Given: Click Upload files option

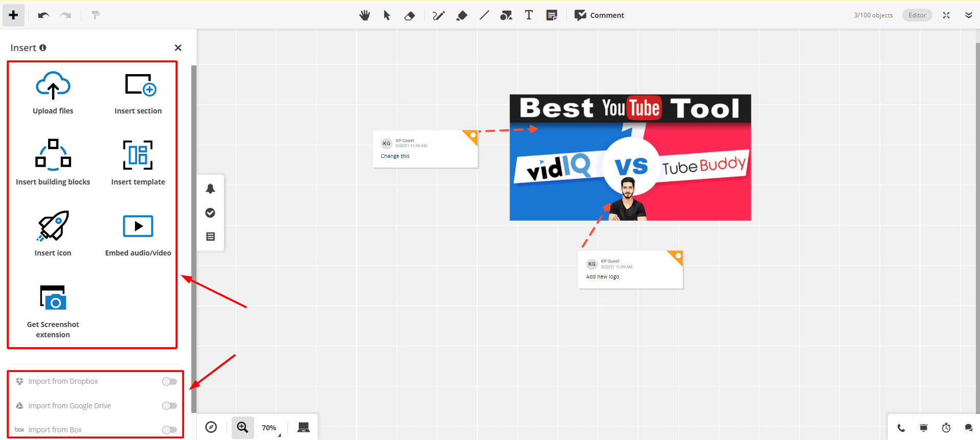Looking at the screenshot, I should tap(53, 93).
